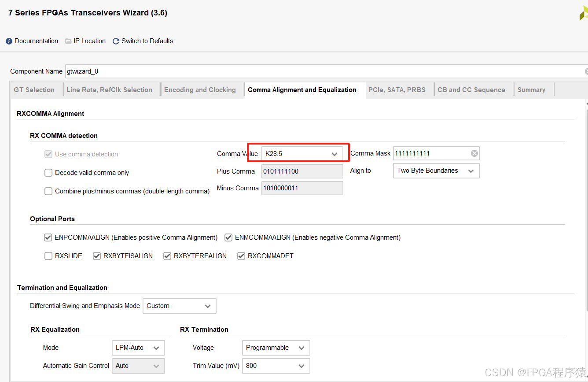The height and width of the screenshot is (382, 588).
Task: Open Differential Swing and Emphasis Mode dropdown
Action: tap(180, 306)
